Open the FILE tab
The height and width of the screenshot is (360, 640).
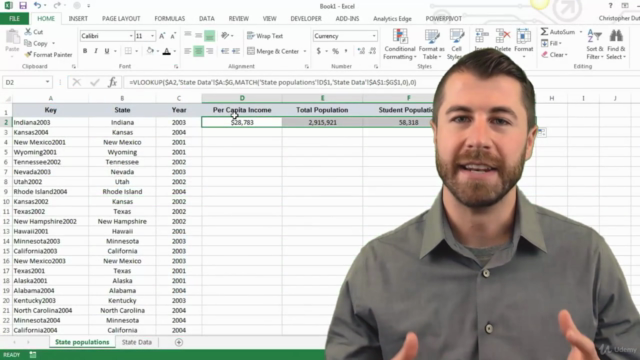(x=14, y=19)
